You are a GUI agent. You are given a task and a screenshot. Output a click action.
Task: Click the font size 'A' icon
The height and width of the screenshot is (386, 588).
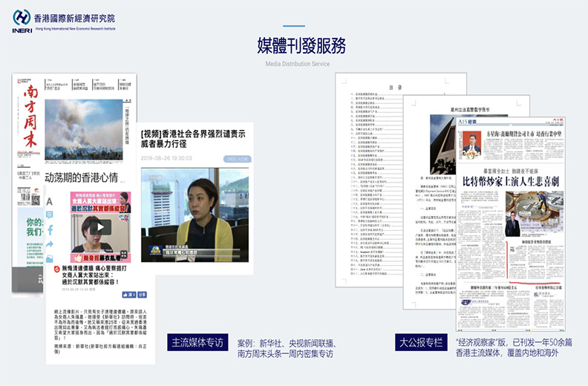coord(50,201)
